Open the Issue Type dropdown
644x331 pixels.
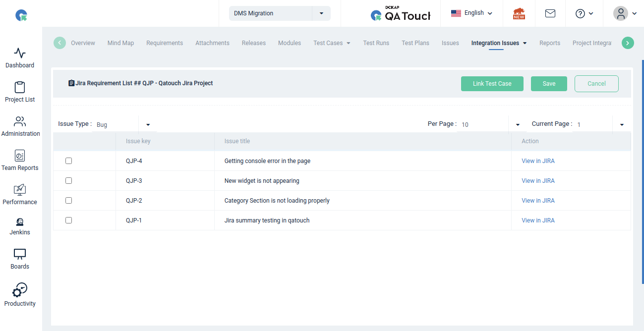point(147,124)
